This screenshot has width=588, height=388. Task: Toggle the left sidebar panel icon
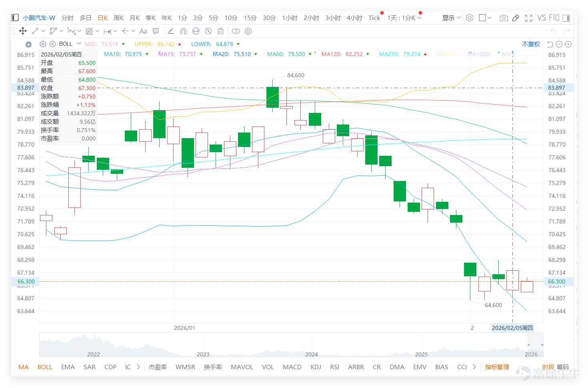(x=15, y=18)
